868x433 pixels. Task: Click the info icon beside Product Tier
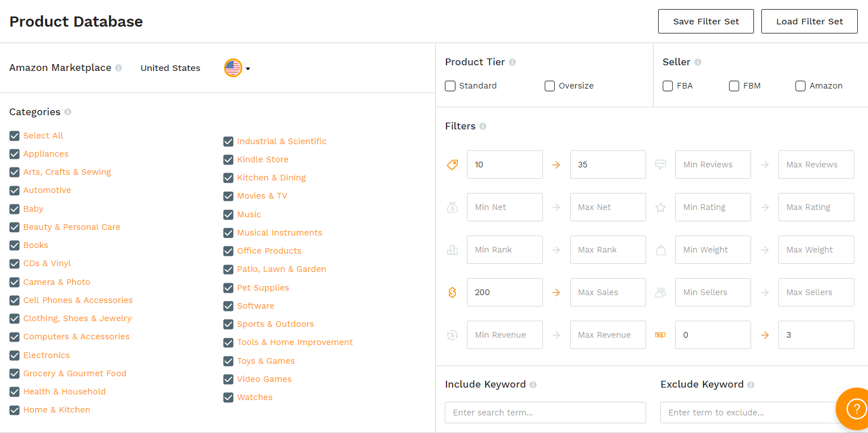click(x=512, y=62)
